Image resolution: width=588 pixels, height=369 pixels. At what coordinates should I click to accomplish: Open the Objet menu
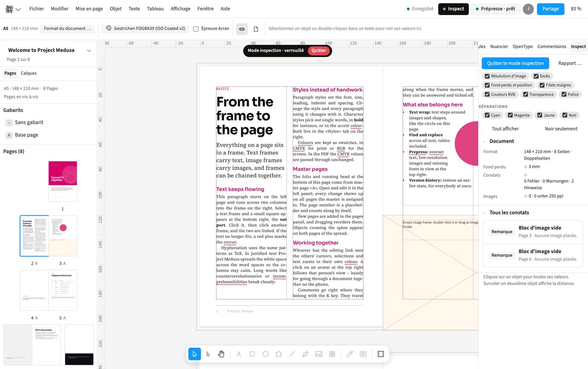point(116,9)
